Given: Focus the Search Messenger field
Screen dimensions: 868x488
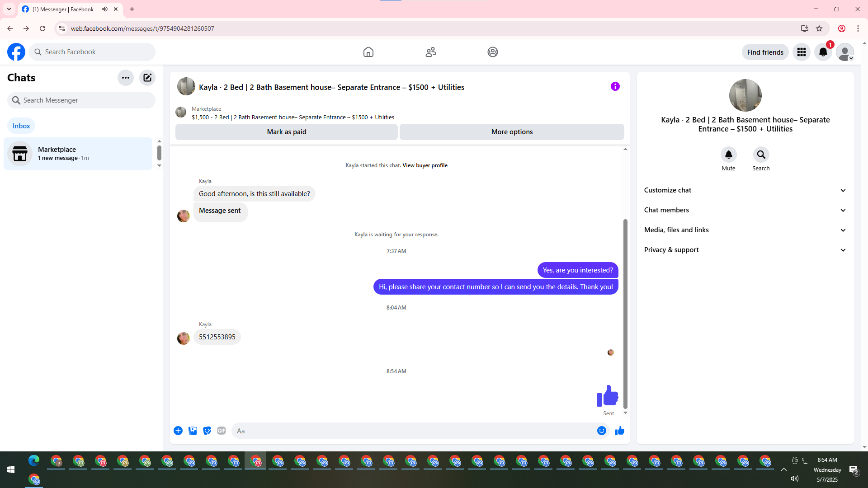Looking at the screenshot, I should 81,100.
